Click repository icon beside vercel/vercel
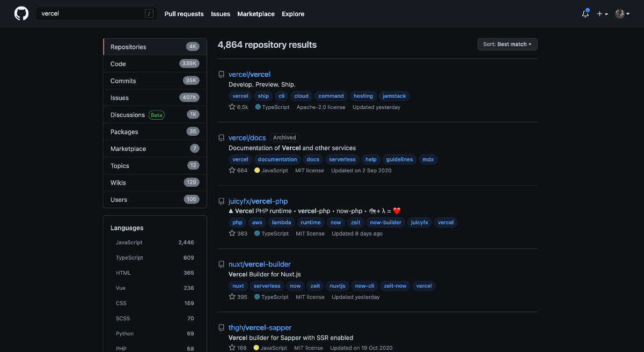Viewport: 644px width, 352px height. point(221,75)
